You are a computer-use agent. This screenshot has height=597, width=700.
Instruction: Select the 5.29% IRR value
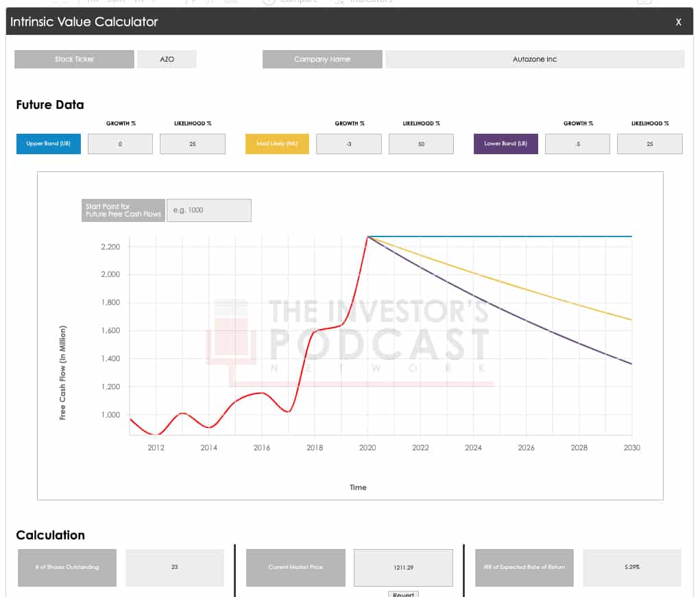click(632, 568)
